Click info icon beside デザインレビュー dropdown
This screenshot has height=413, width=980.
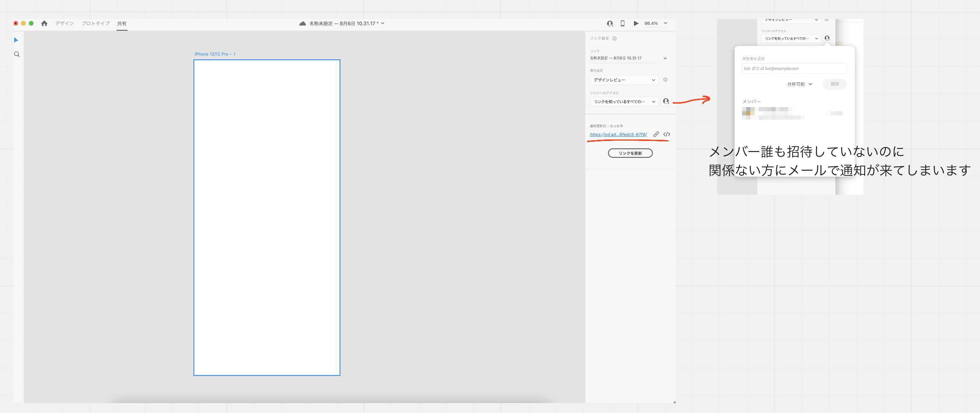tap(666, 80)
